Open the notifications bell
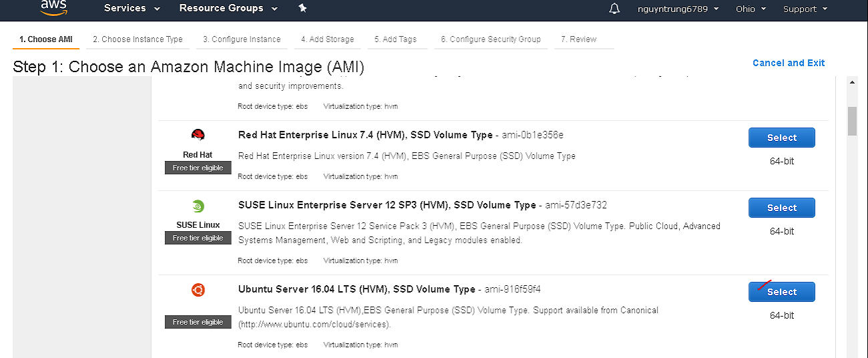The width and height of the screenshot is (868, 358). [614, 9]
